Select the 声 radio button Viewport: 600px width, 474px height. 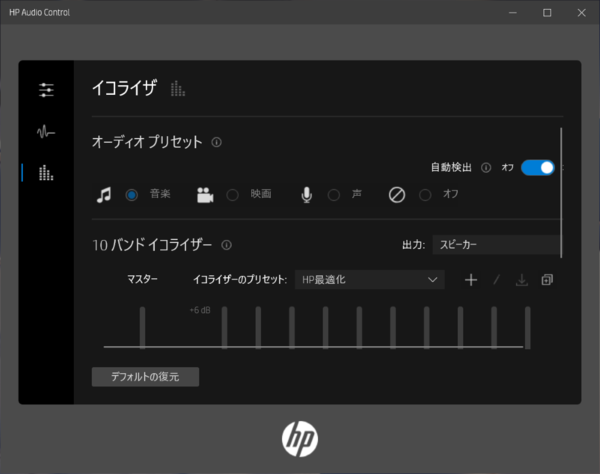click(334, 195)
